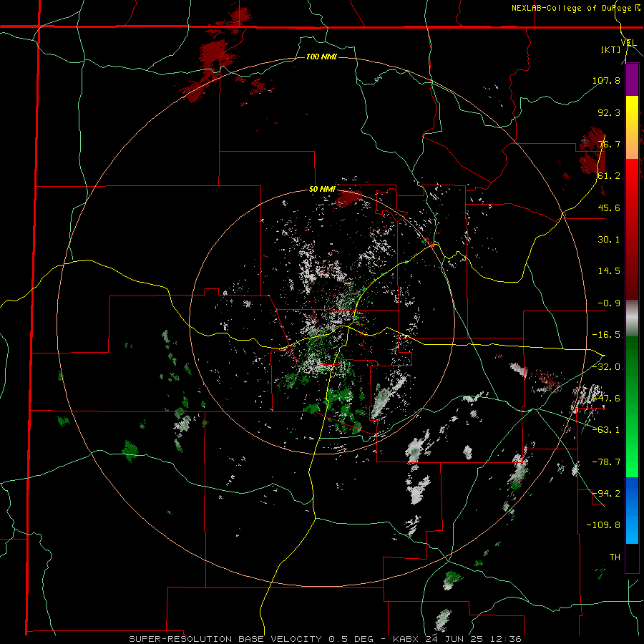
Task: Select the 76.7 legend value
Action: (609, 144)
